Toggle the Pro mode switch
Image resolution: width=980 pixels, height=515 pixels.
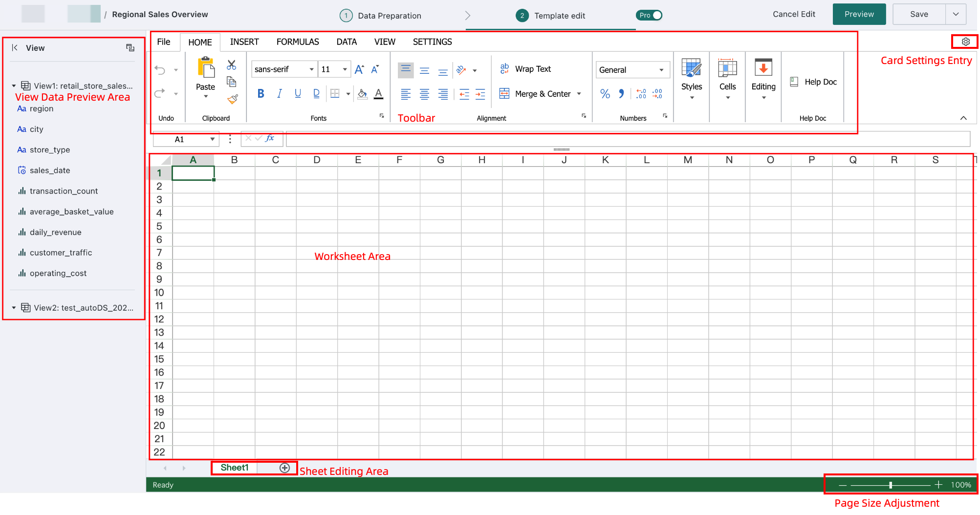(649, 15)
